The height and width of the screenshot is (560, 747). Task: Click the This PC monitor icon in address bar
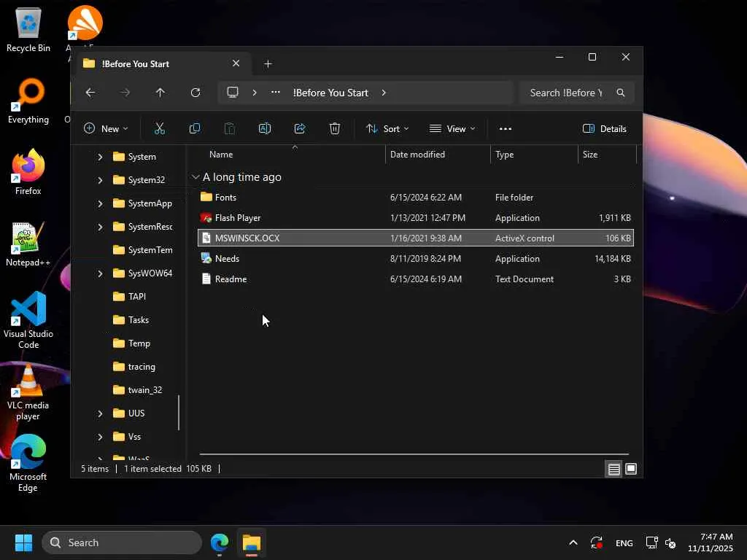[233, 93]
